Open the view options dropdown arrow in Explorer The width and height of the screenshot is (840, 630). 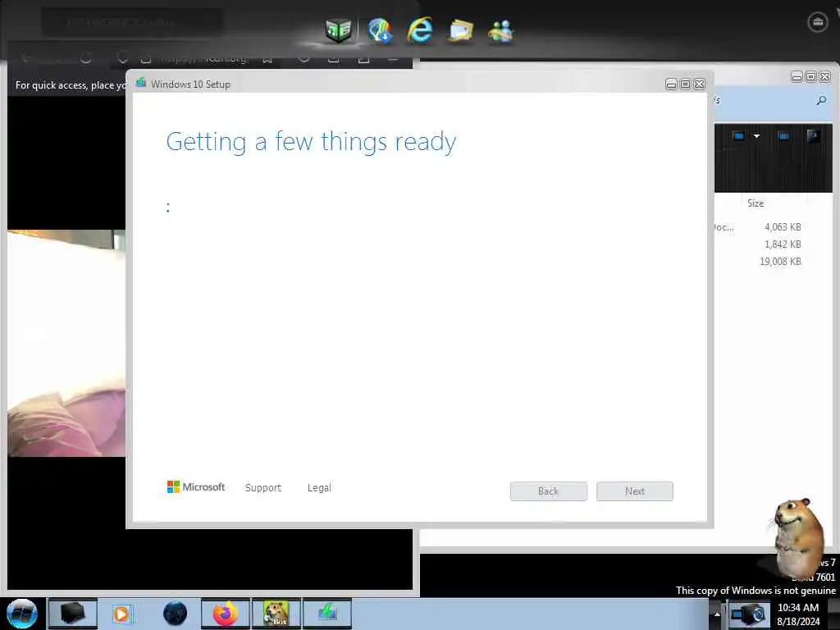pyautogui.click(x=756, y=136)
